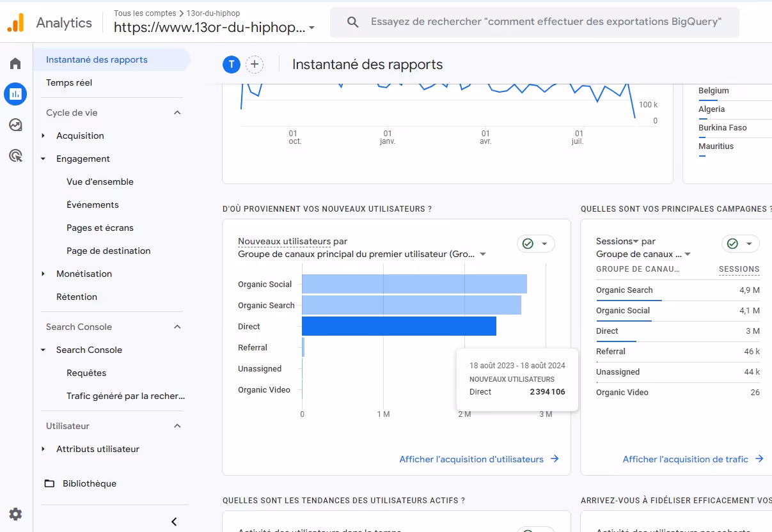Screen dimensions: 772x532
Task: Click the Organic Social bar in chart
Action: [x=414, y=284]
